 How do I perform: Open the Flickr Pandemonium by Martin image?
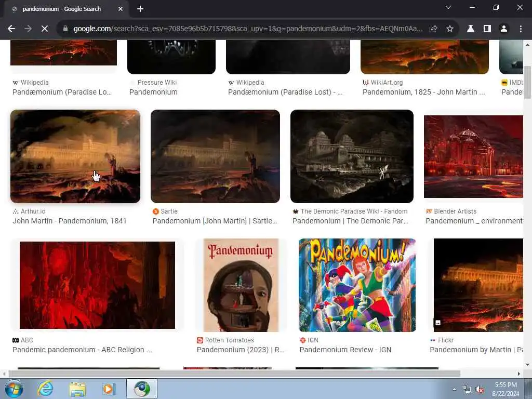point(478,285)
